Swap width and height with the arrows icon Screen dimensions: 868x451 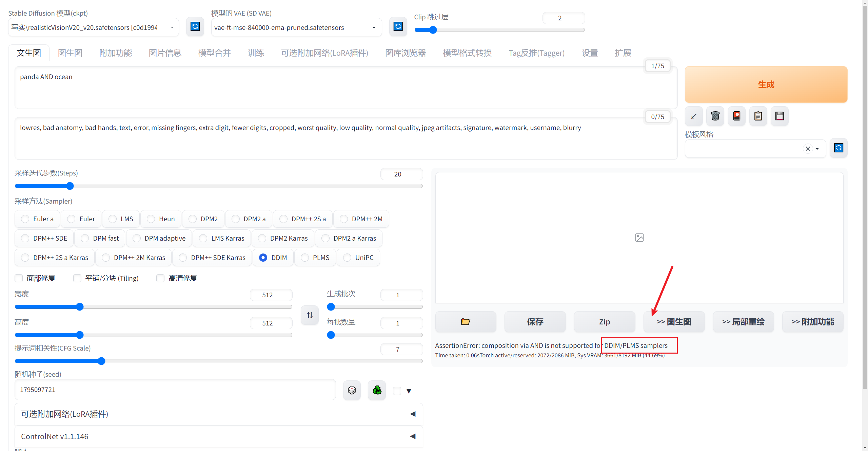point(310,315)
